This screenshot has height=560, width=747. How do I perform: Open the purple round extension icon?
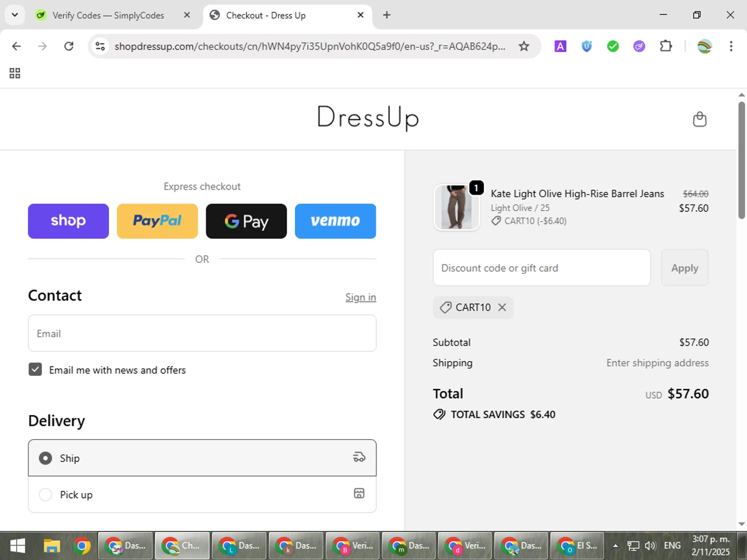click(x=639, y=46)
